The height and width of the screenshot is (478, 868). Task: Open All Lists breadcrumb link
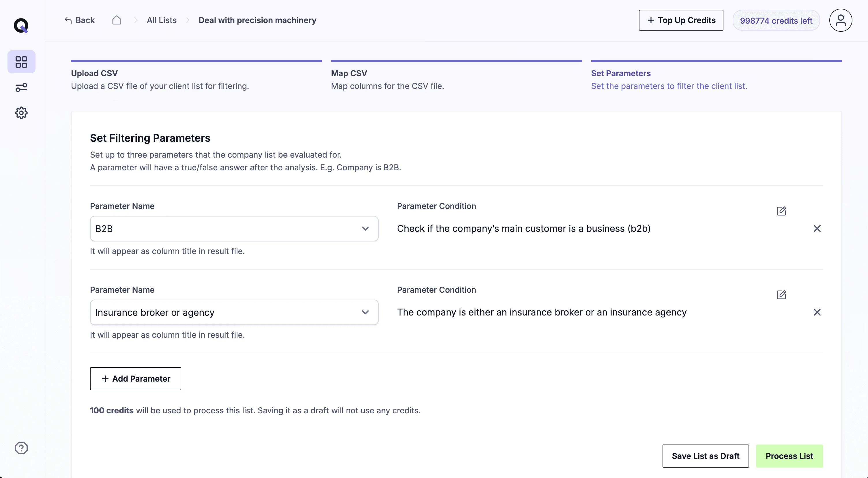point(161,20)
